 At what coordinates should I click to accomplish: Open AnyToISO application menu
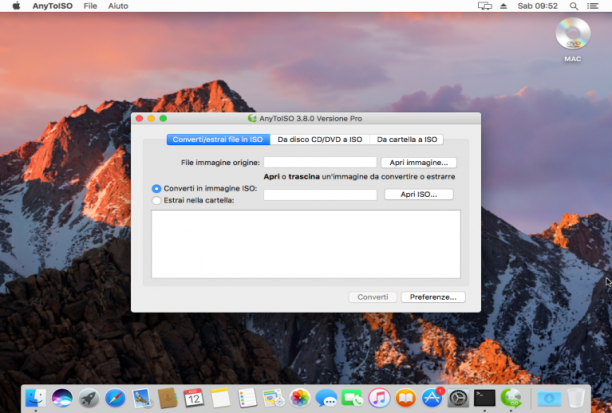53,6
